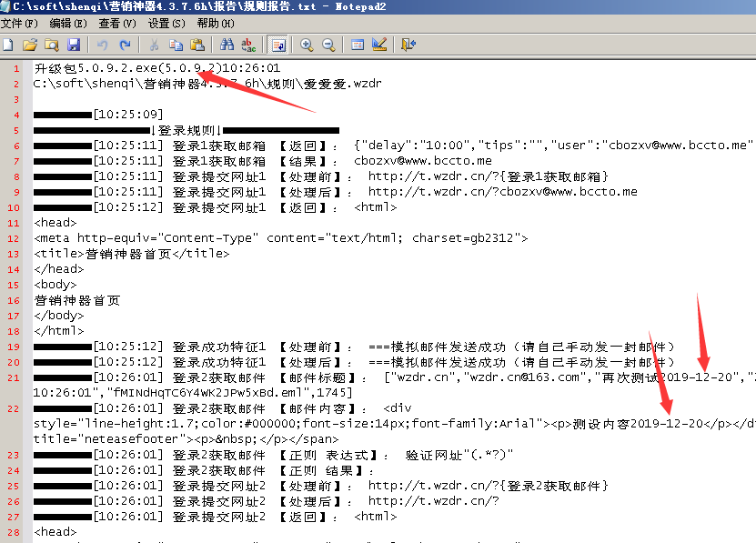Click the Browse files icon with magnifier
This screenshot has width=756, height=543.
(x=52, y=45)
